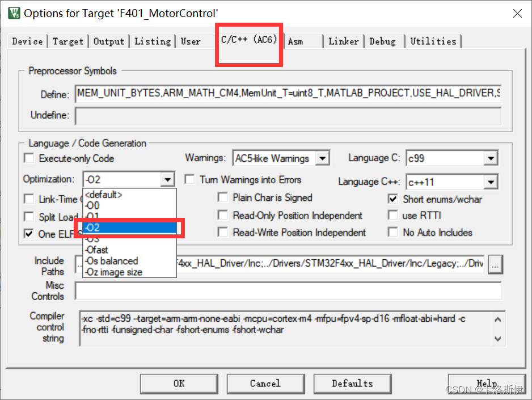
Task: Click the Defaults button
Action: pos(353,384)
